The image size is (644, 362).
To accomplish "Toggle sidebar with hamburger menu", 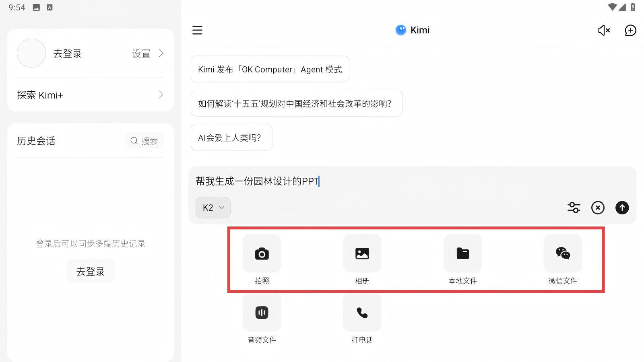I will (197, 30).
